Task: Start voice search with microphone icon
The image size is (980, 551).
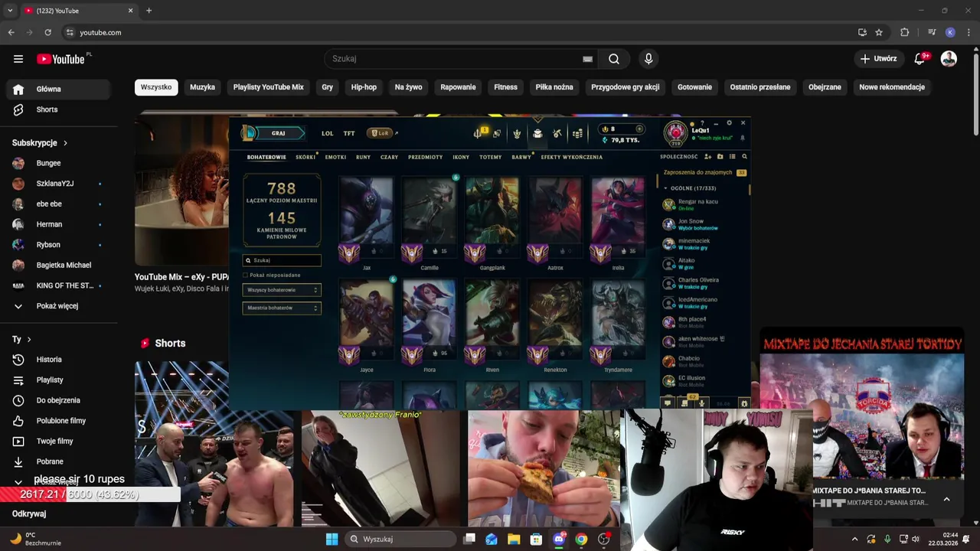Action: coord(648,59)
